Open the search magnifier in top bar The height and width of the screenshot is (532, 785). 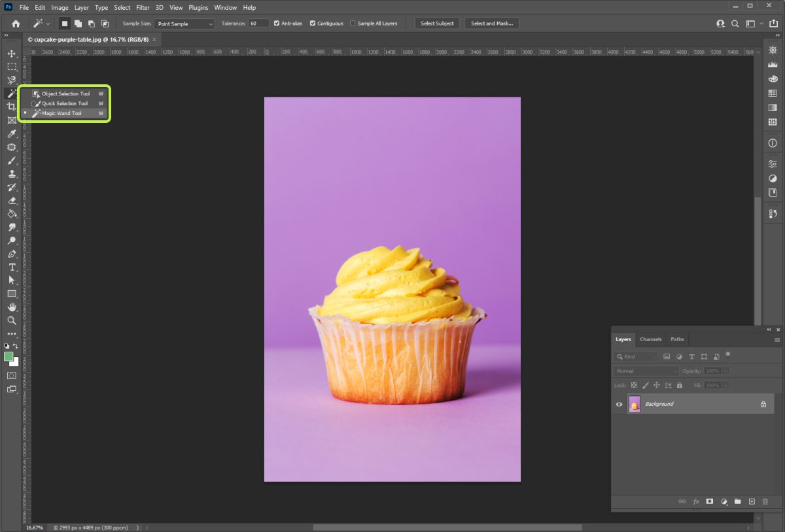[x=735, y=24]
